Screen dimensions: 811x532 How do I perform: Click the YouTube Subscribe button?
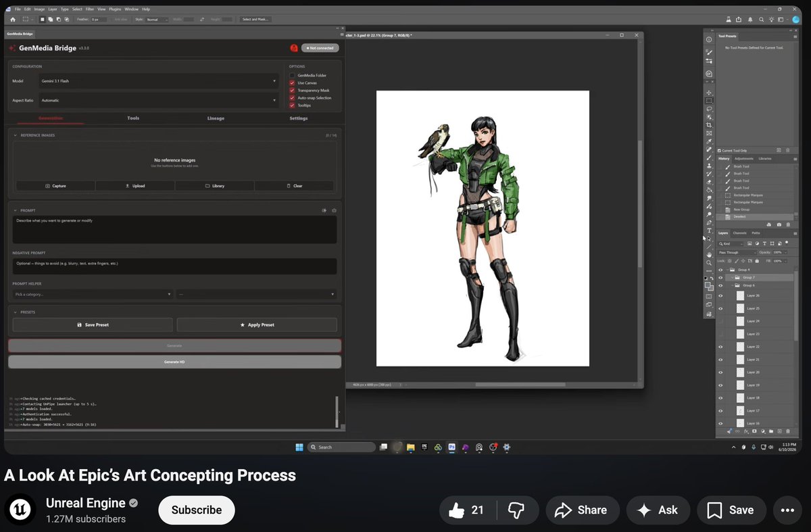197,510
